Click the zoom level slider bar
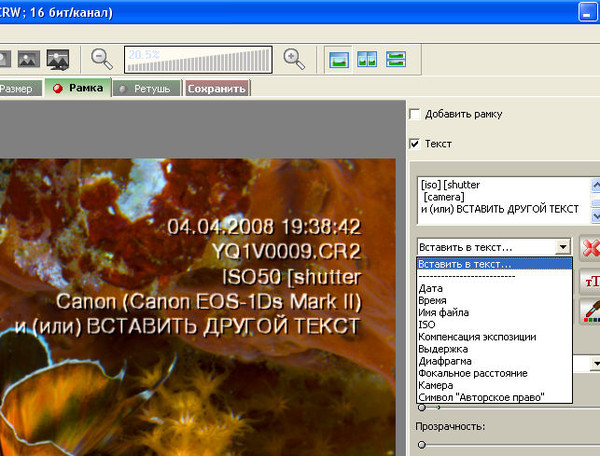The image size is (600, 456). pos(198,60)
